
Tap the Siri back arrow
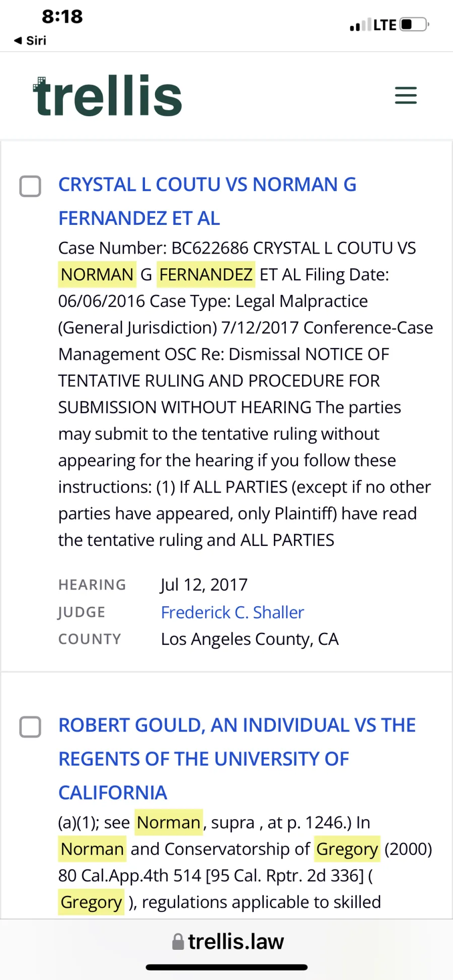18,40
